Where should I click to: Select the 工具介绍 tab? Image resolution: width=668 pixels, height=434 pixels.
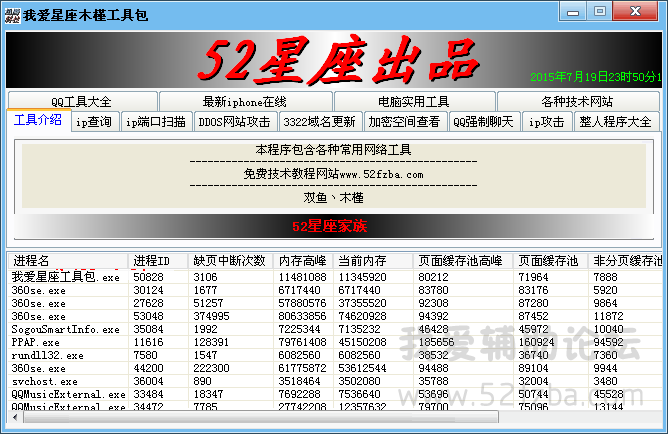coord(38,120)
